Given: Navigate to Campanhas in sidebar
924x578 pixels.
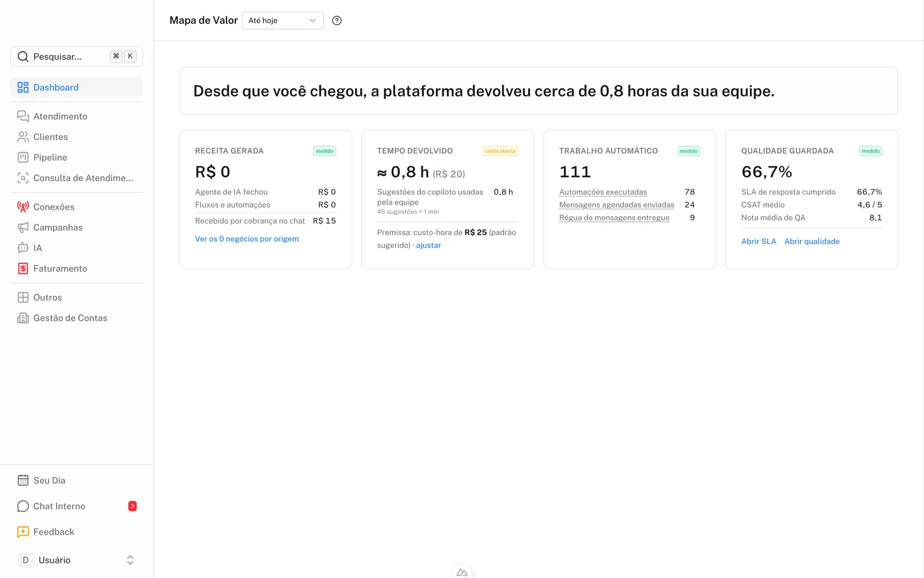Looking at the screenshot, I should click(77, 228).
